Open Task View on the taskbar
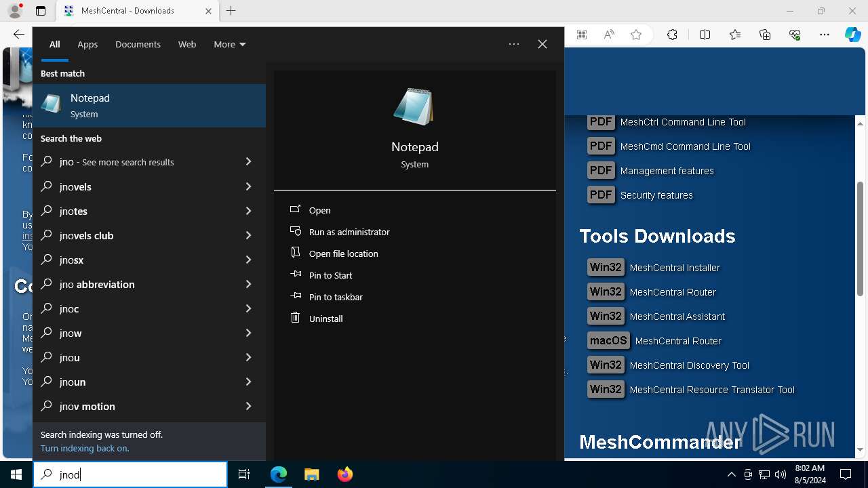The image size is (868, 488). 244,474
